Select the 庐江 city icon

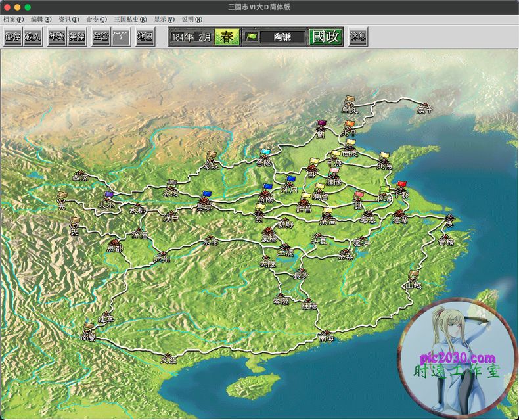coord(361,241)
